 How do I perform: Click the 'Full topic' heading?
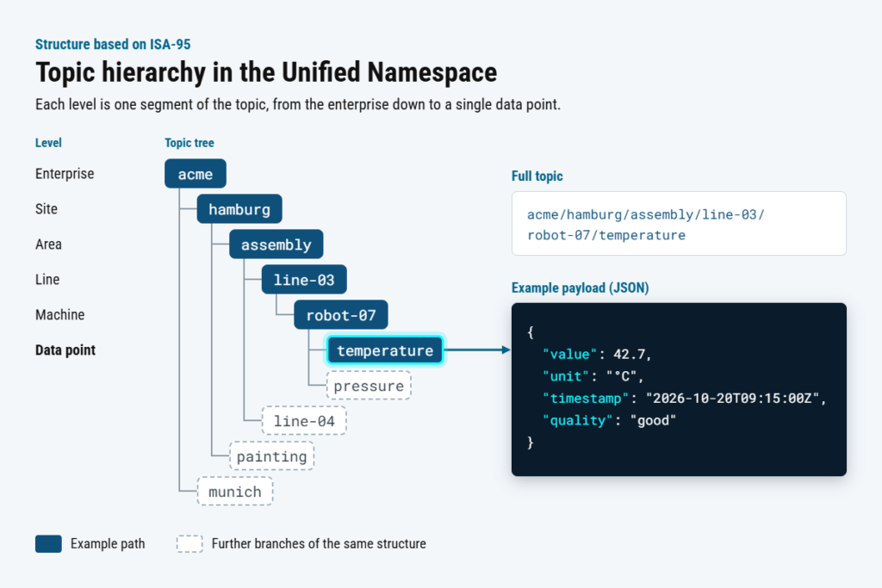[537, 176]
